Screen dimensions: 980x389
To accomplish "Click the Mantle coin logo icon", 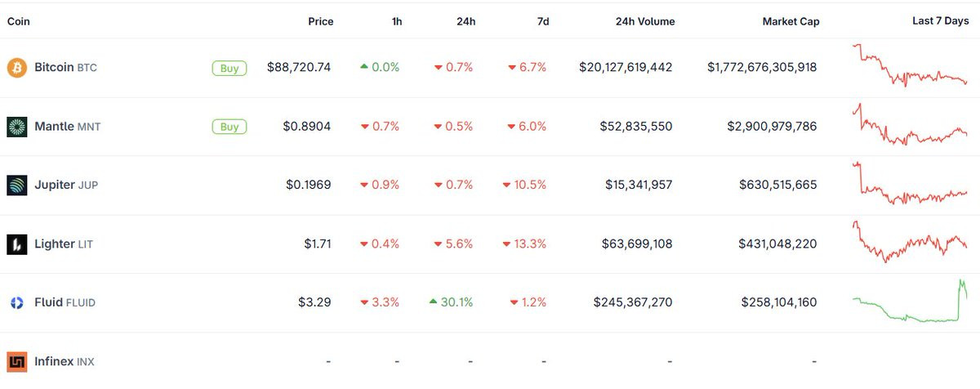I will pyautogui.click(x=17, y=127).
